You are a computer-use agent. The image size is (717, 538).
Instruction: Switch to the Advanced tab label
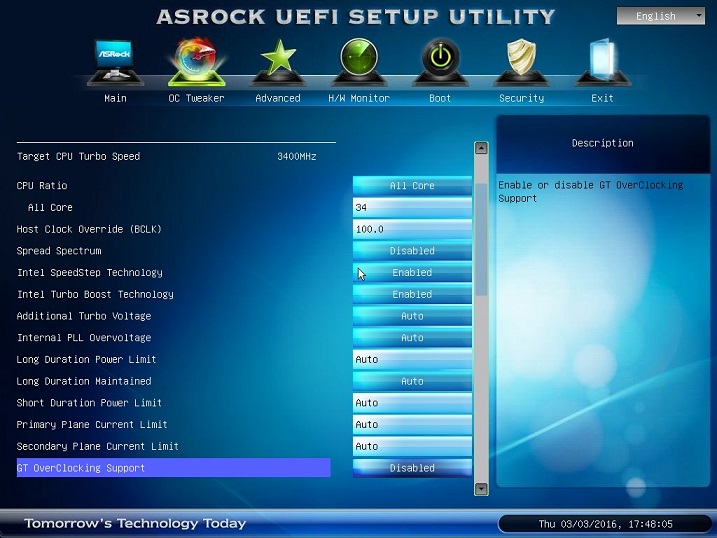coord(278,98)
